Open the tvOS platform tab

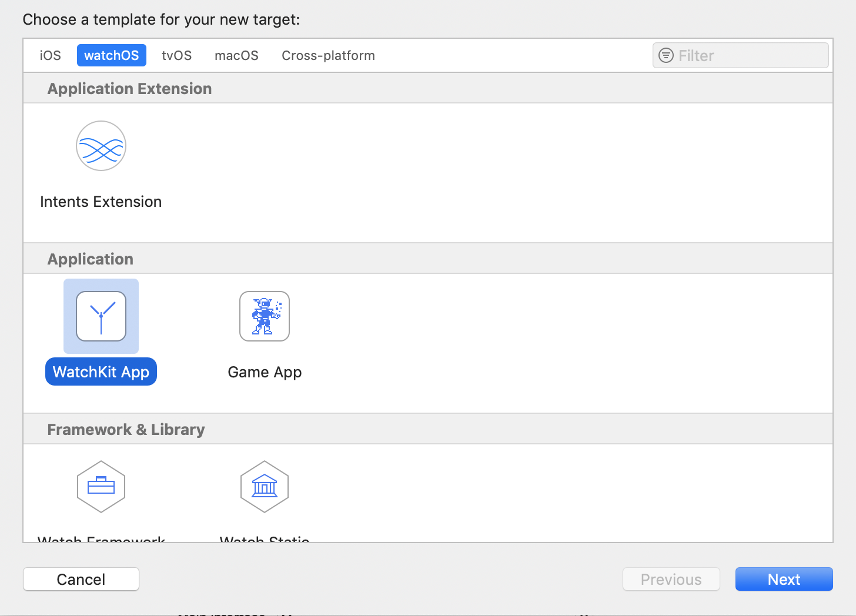point(177,56)
